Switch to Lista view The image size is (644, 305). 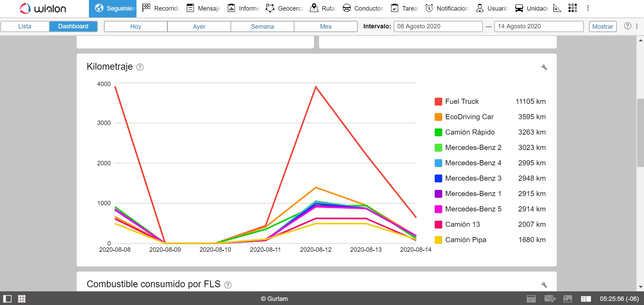[x=25, y=26]
